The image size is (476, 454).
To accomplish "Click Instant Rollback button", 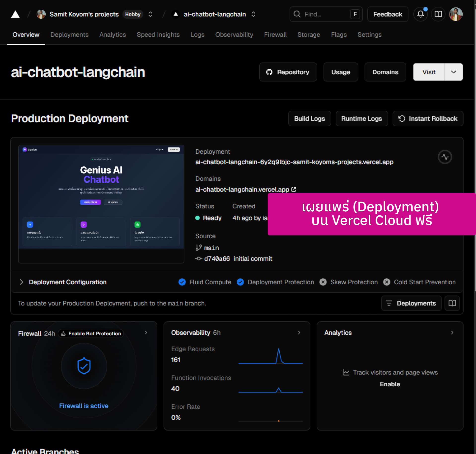I will (x=428, y=118).
